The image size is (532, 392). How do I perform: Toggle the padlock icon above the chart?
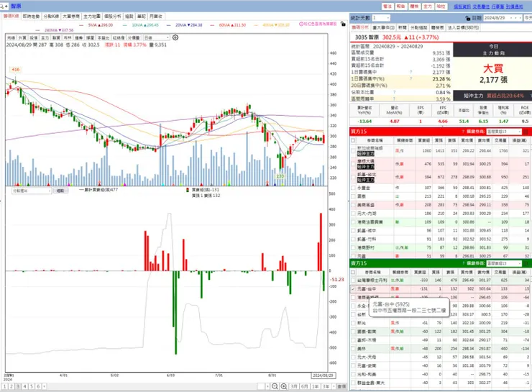343,24
